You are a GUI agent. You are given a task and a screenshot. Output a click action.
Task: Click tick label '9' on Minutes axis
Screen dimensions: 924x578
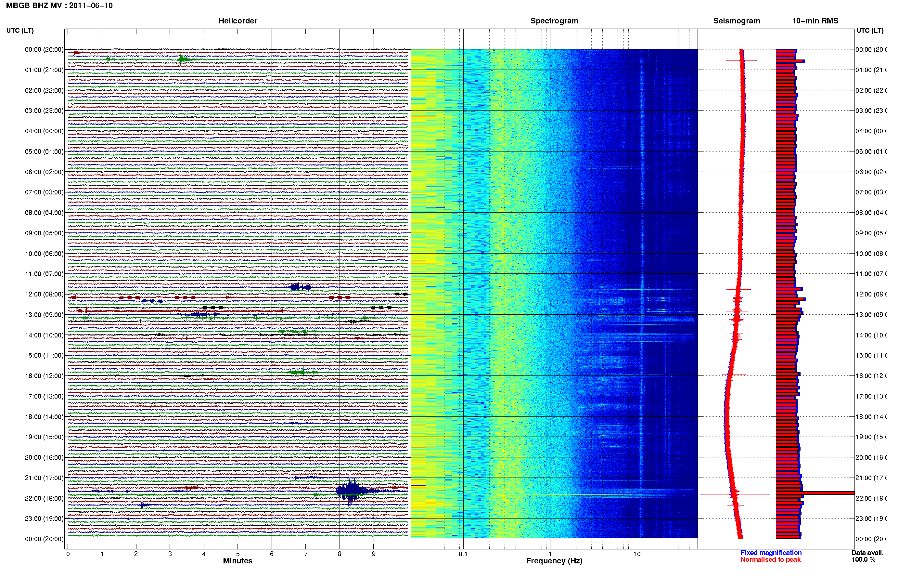click(374, 554)
